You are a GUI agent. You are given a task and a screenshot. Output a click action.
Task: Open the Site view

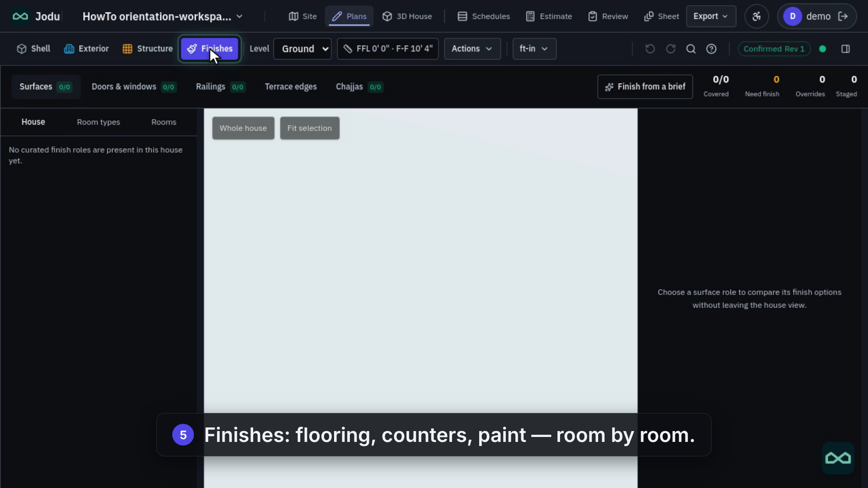tap(302, 16)
